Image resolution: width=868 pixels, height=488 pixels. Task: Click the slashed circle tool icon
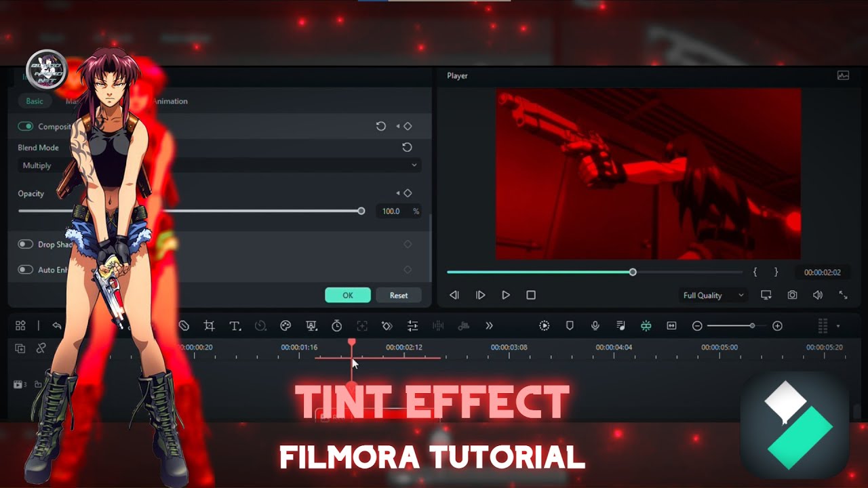[x=184, y=326]
